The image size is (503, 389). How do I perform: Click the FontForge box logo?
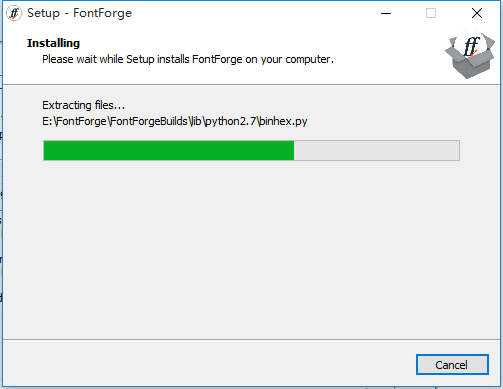470,55
